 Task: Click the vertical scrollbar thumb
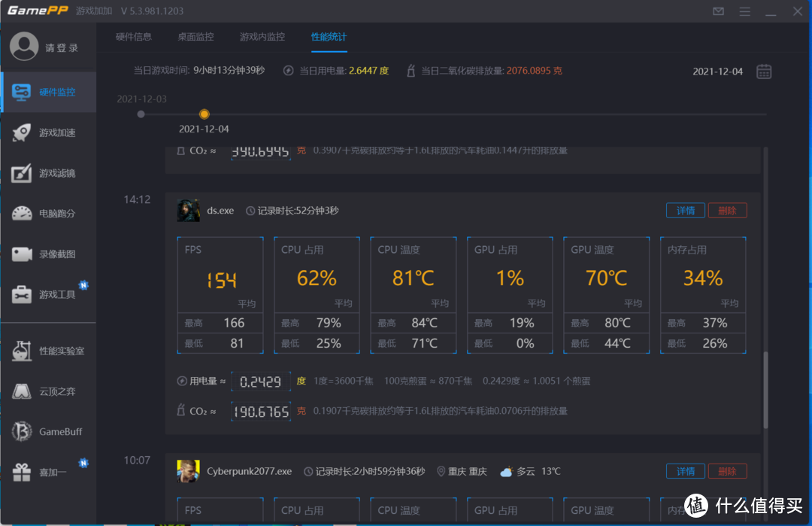coord(765,391)
